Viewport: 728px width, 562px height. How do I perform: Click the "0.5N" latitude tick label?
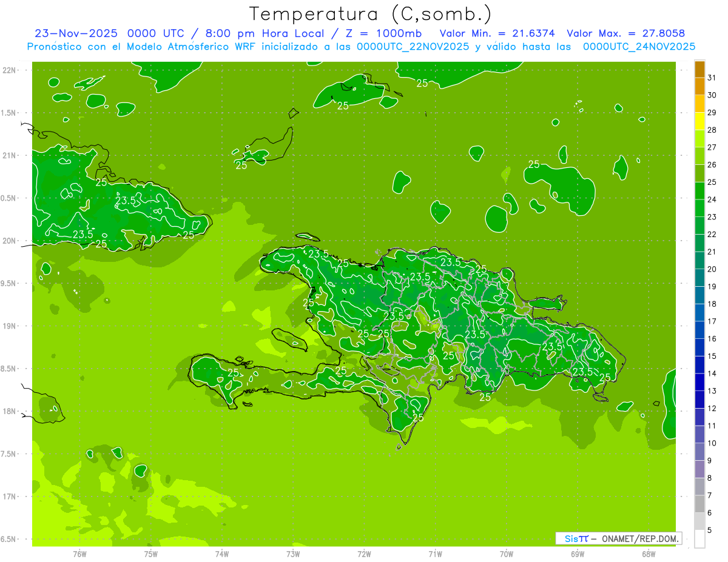(8, 198)
